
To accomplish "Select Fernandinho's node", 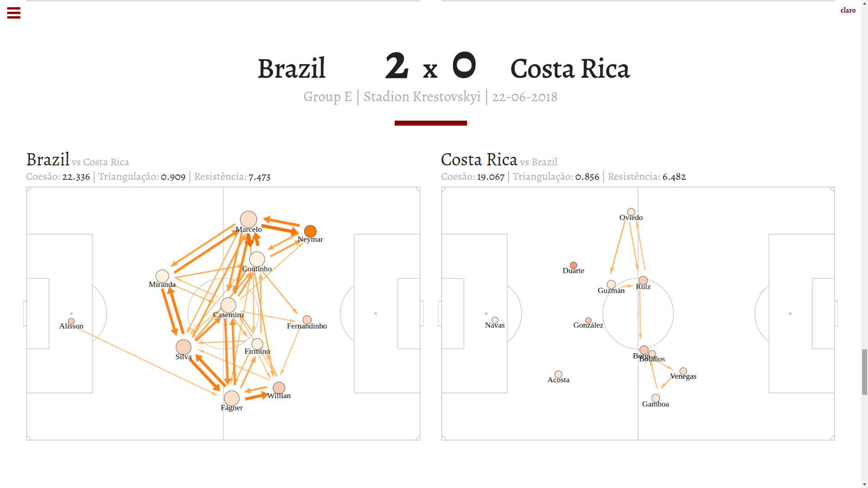I will click(x=307, y=320).
